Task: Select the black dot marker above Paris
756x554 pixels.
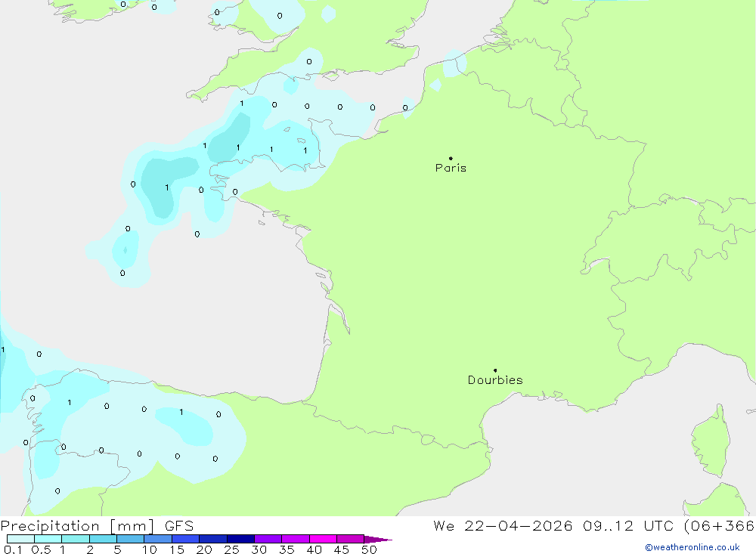Action: point(451,158)
